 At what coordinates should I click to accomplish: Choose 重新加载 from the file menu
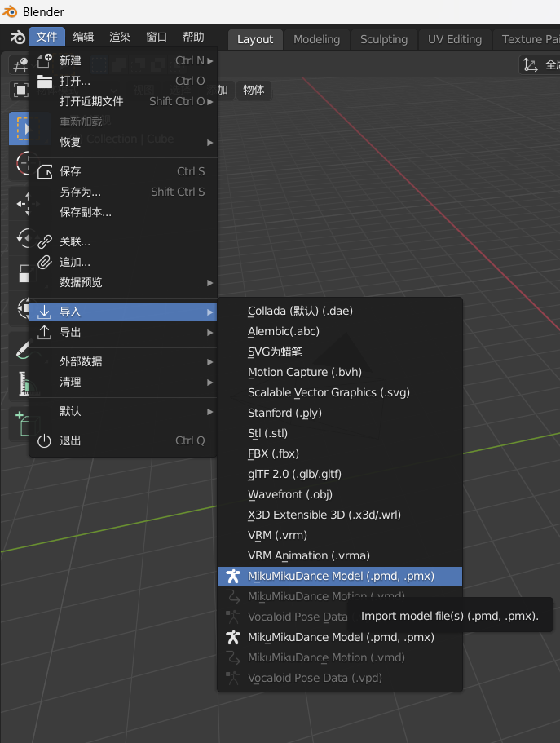[123, 122]
